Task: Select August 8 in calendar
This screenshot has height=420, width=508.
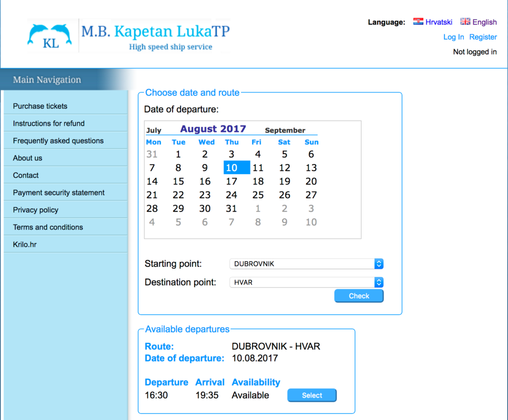Action: coord(178,168)
